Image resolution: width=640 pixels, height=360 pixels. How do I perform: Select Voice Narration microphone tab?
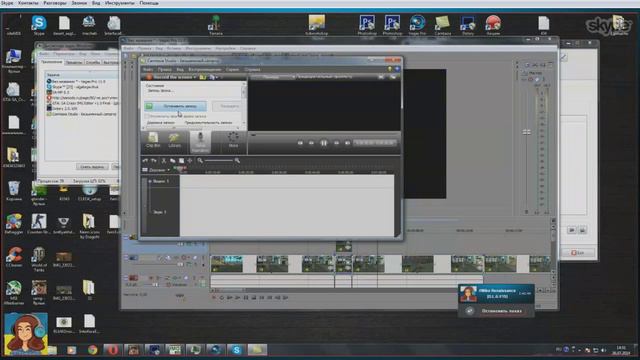coord(200,141)
